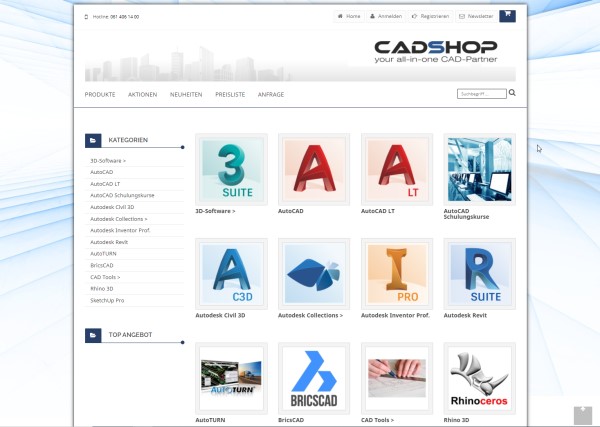Select Autodesk Revit in the sidebar
This screenshot has height=427, width=600.
pyautogui.click(x=109, y=242)
